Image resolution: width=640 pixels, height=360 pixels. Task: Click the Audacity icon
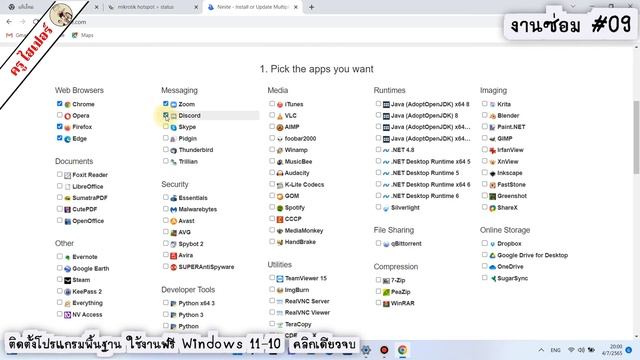click(x=280, y=173)
